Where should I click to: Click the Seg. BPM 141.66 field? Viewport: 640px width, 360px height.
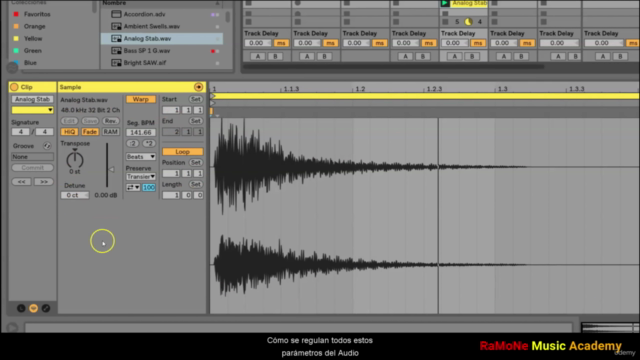coord(140,132)
